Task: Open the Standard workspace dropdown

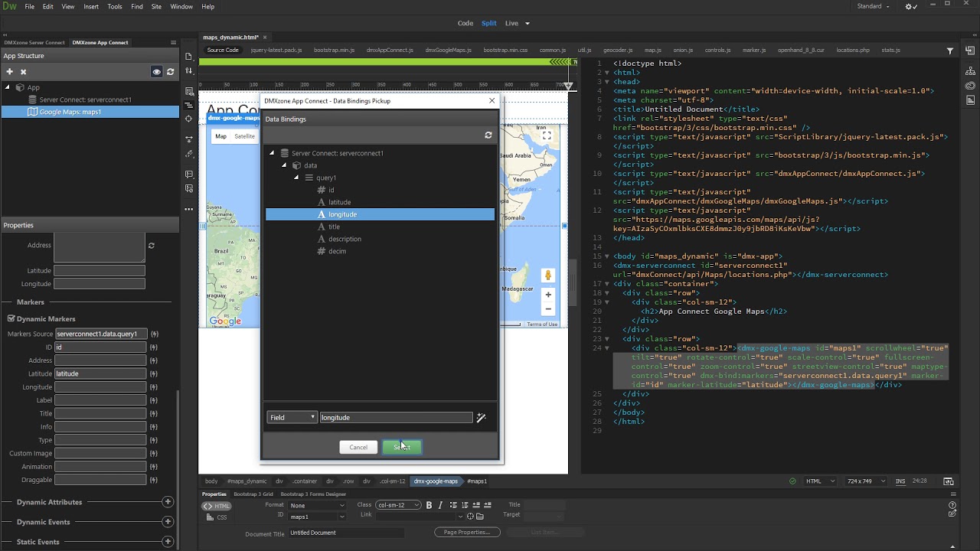Action: [x=874, y=6]
